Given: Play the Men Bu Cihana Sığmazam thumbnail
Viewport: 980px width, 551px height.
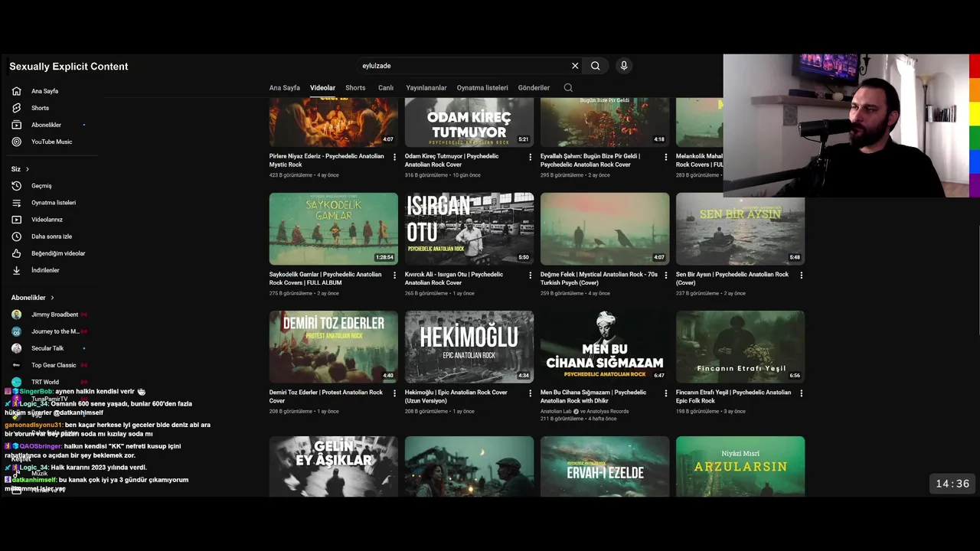Looking at the screenshot, I should point(605,347).
